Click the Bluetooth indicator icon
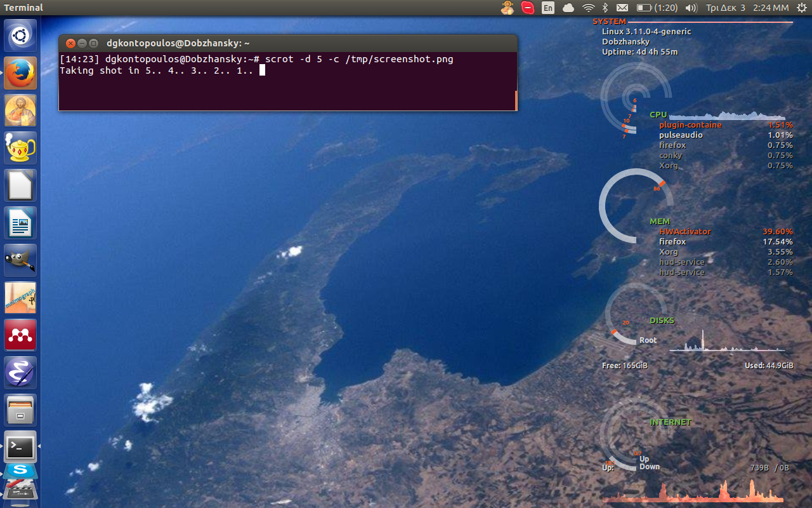This screenshot has height=508, width=812. tap(605, 8)
